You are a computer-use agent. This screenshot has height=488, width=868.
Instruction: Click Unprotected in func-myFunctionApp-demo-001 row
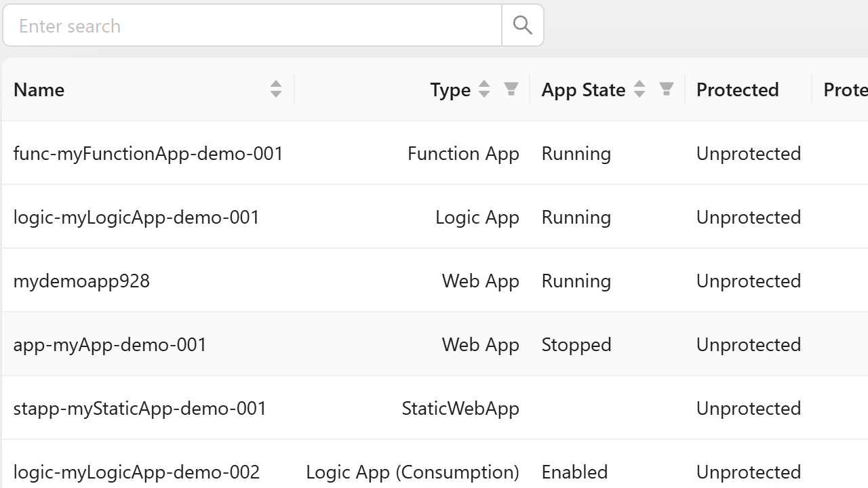(749, 153)
